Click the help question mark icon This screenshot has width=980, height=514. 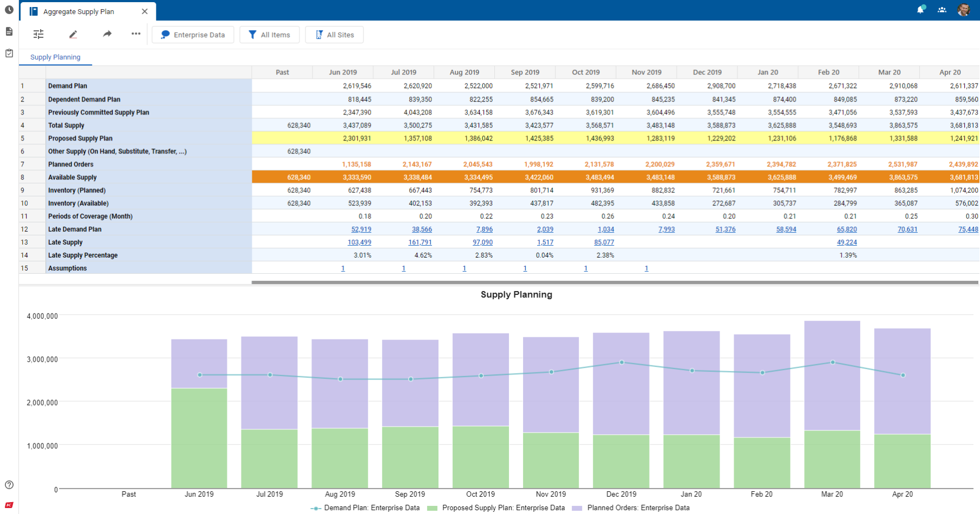pyautogui.click(x=9, y=485)
